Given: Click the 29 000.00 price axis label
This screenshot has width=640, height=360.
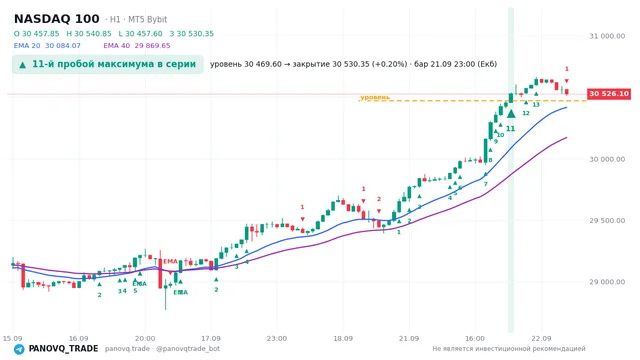Looking at the screenshot, I should [x=607, y=282].
